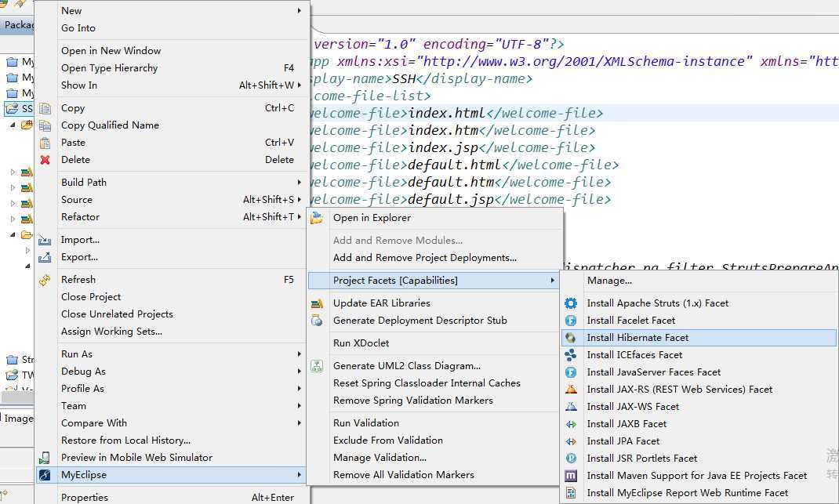Screen dimensions: 839x504
Task: Click the Apache Struts facet gear icon
Action: click(x=571, y=303)
